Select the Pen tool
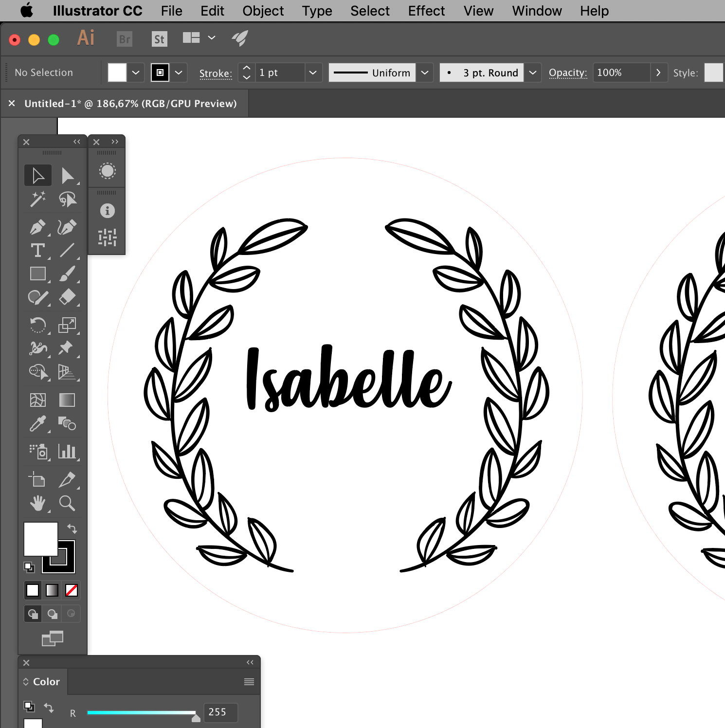Image resolution: width=725 pixels, height=728 pixels. (x=38, y=227)
